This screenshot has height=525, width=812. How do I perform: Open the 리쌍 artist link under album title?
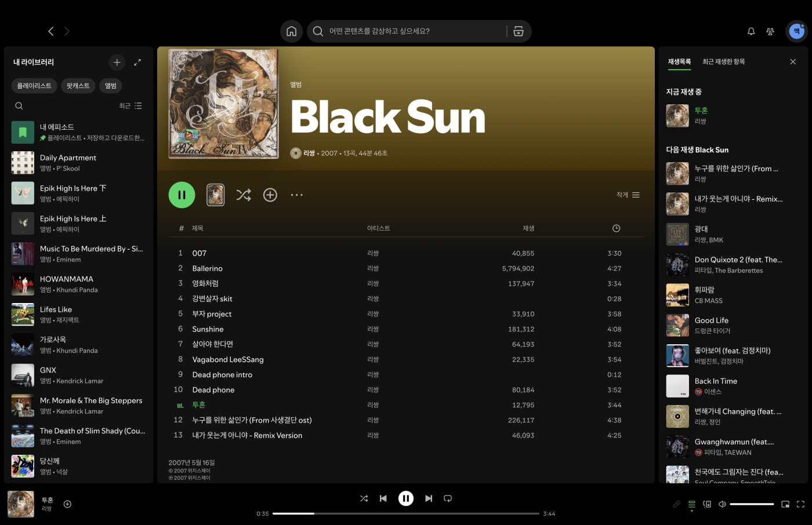[x=309, y=154]
